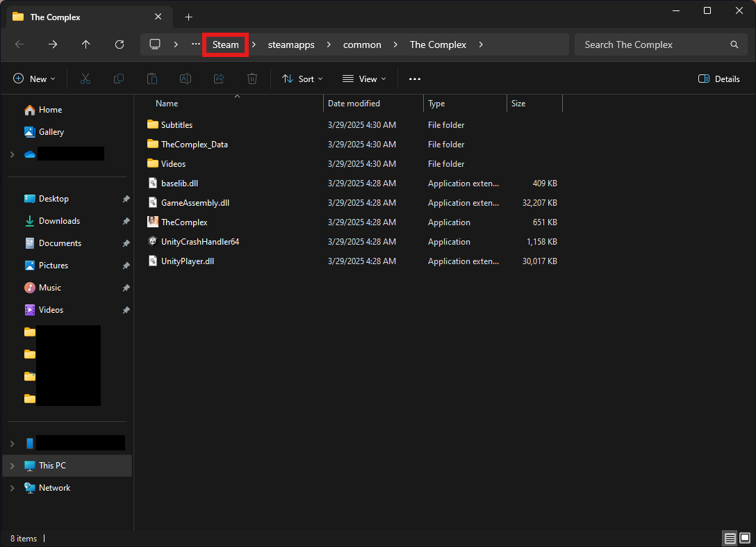Click the Share icon in toolbar
The width and height of the screenshot is (756, 547).
[219, 79]
